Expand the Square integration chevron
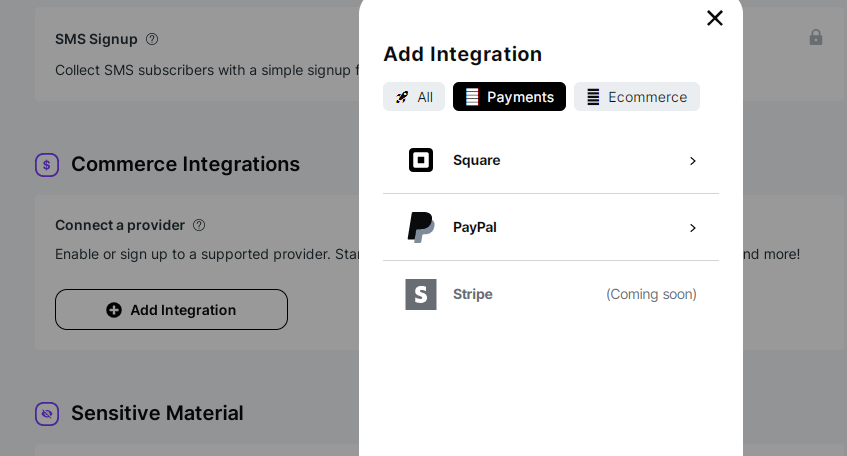 (692, 161)
